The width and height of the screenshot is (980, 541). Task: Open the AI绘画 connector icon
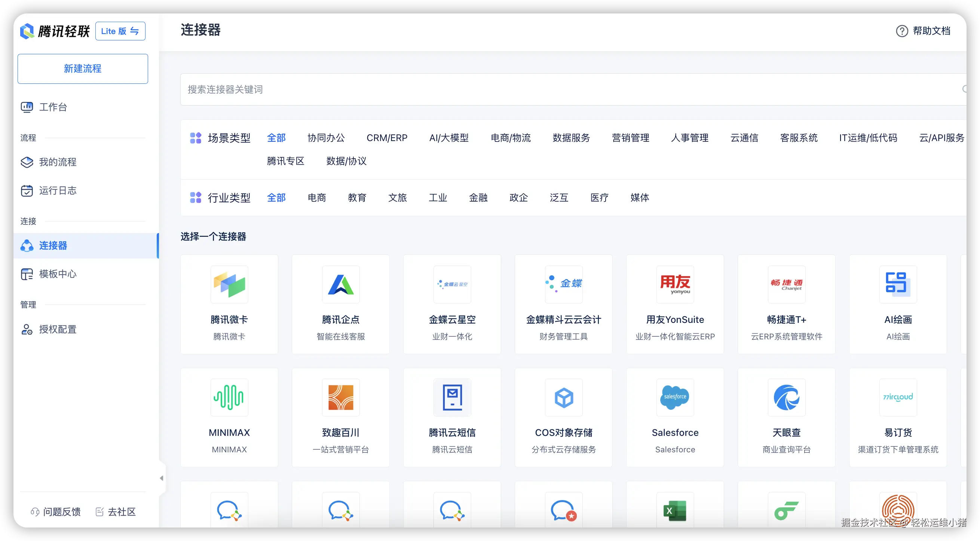coord(898,285)
